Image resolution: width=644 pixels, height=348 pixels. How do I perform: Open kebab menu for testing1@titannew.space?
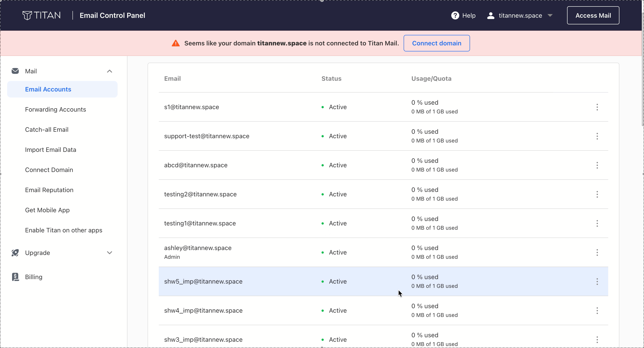[x=597, y=223]
